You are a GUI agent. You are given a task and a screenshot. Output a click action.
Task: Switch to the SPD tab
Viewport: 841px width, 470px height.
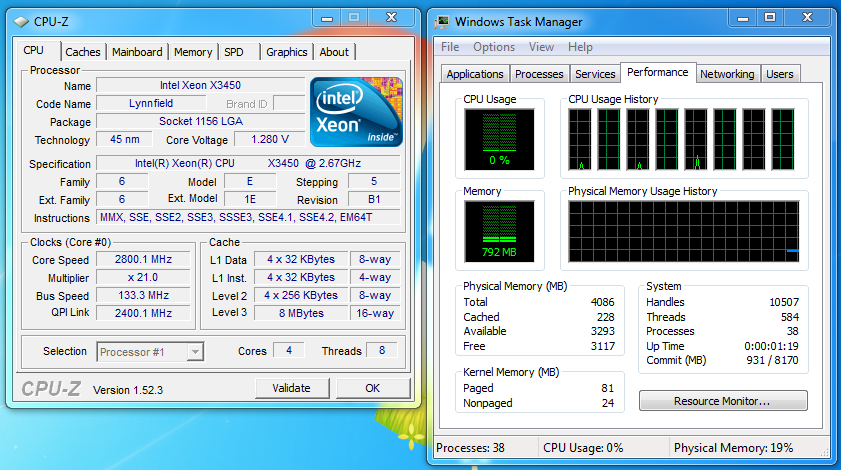(x=234, y=52)
